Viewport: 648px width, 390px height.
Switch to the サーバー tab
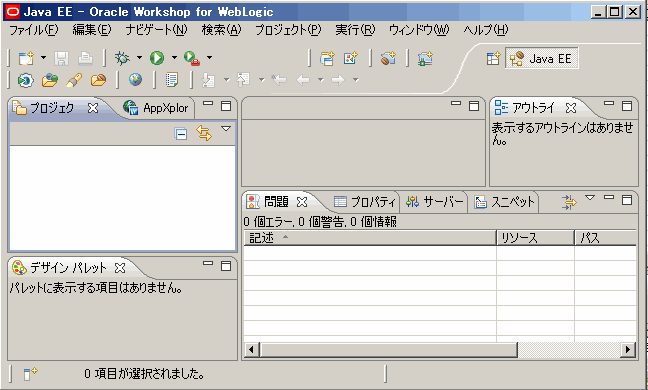[x=434, y=202]
